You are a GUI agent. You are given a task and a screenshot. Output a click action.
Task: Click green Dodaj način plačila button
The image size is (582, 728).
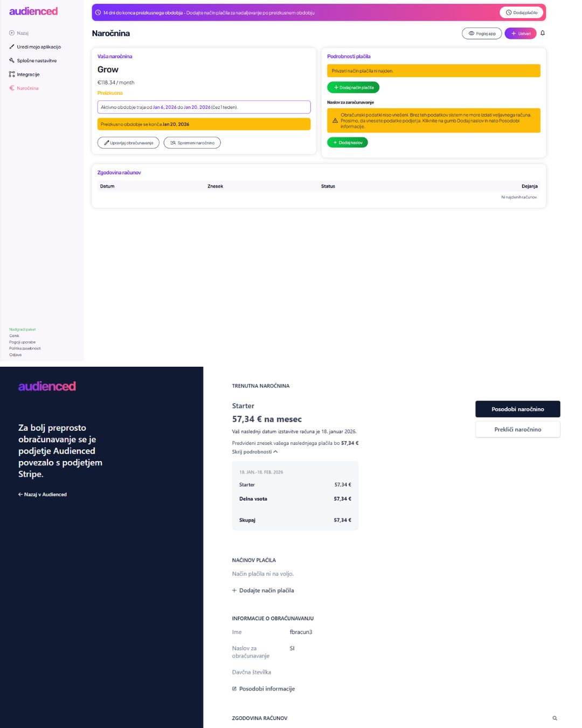pyautogui.click(x=353, y=87)
